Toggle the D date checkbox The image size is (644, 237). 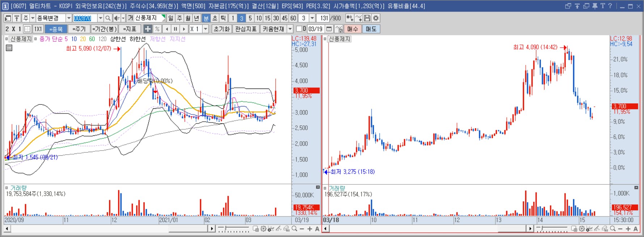[299, 29]
